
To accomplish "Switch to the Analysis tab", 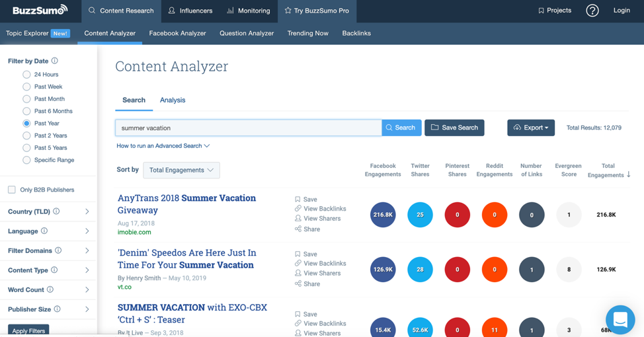I will pos(173,100).
